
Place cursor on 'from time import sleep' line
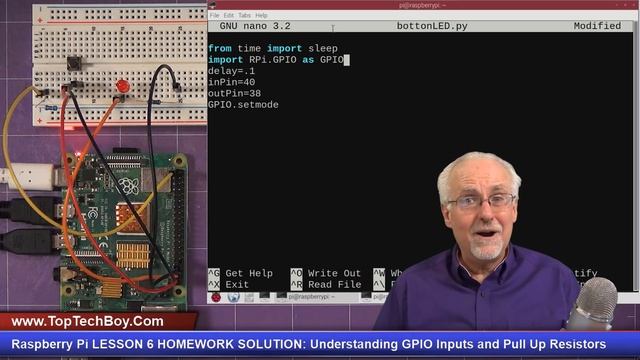point(273,49)
